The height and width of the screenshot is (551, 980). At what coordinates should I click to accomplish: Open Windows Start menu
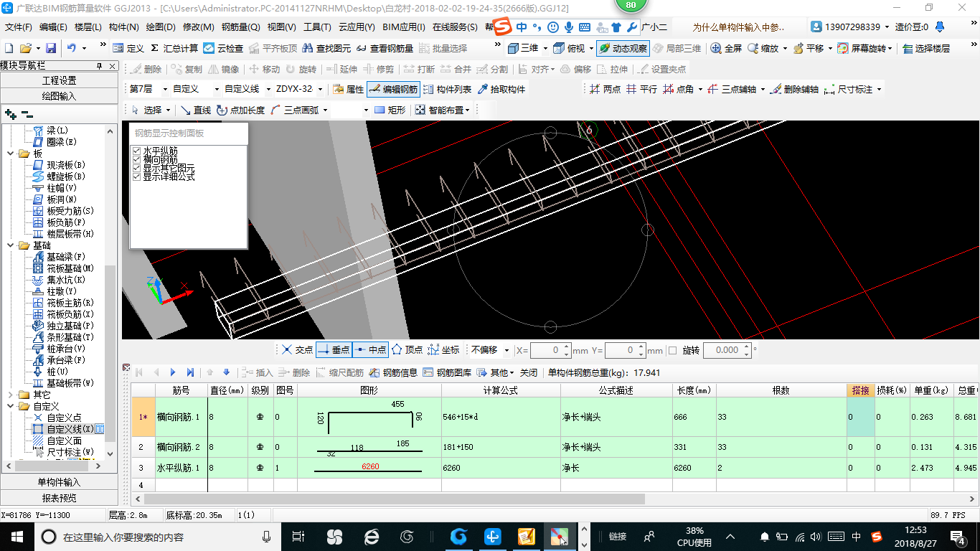click(16, 536)
